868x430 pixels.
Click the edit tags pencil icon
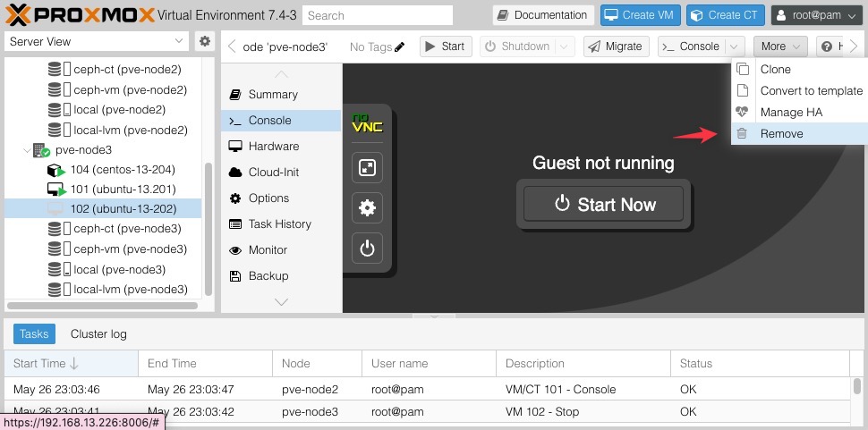coord(400,47)
